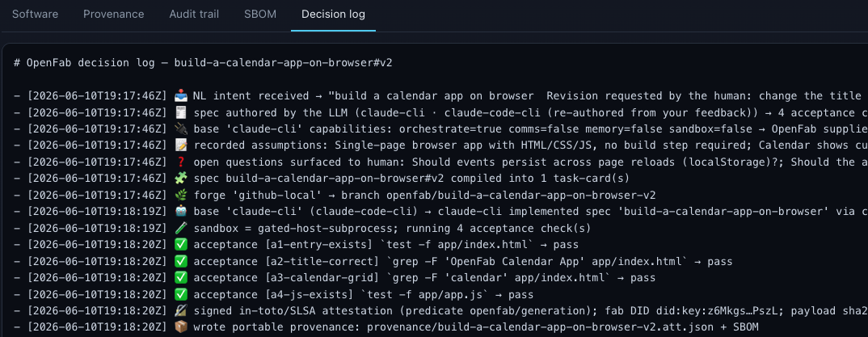Click the green check for a1-entry-exists
The height and width of the screenshot is (337, 868).
(180, 245)
